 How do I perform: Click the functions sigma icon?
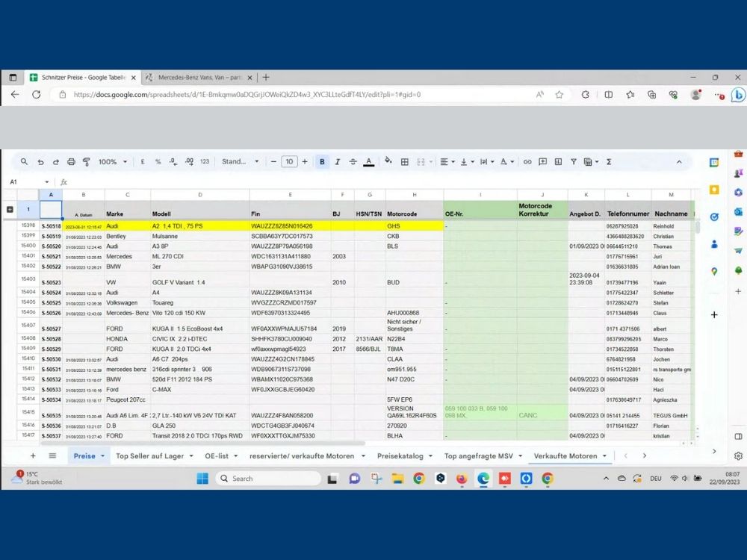(x=609, y=162)
